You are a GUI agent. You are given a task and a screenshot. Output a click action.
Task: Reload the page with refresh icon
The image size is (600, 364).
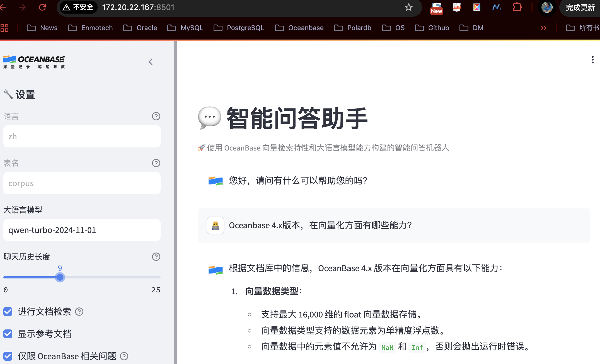42,7
